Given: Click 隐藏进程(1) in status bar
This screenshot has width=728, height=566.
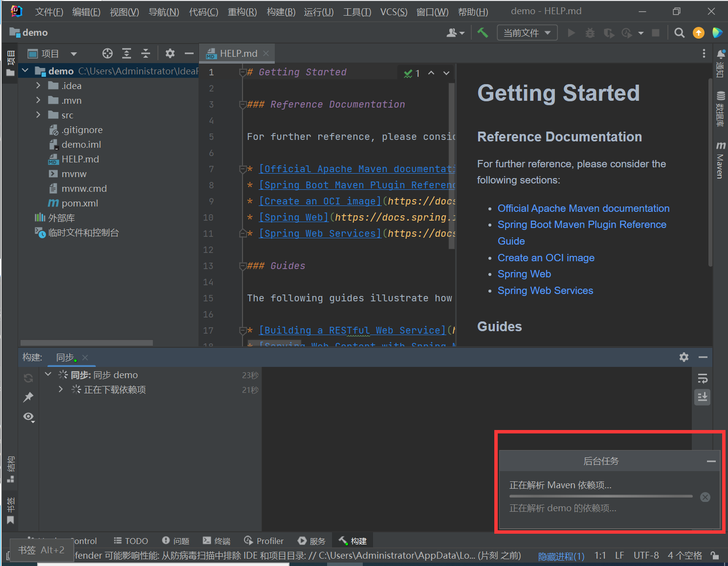Looking at the screenshot, I should click(x=561, y=556).
